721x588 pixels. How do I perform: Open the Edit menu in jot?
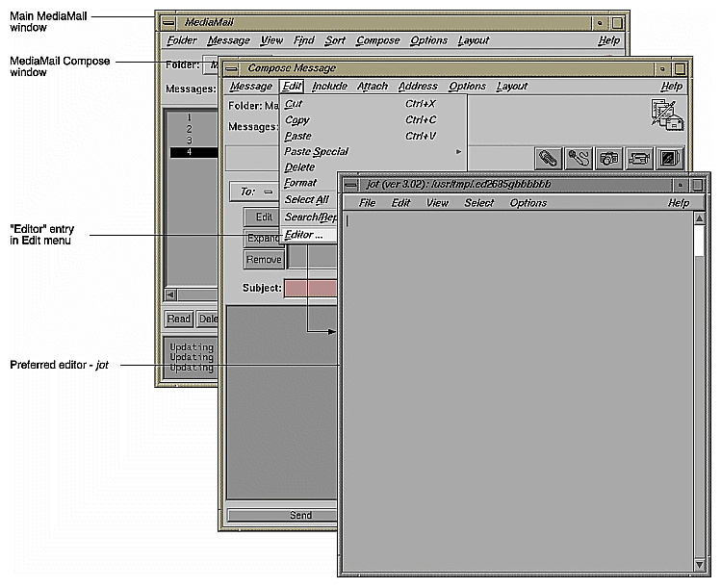pos(400,203)
